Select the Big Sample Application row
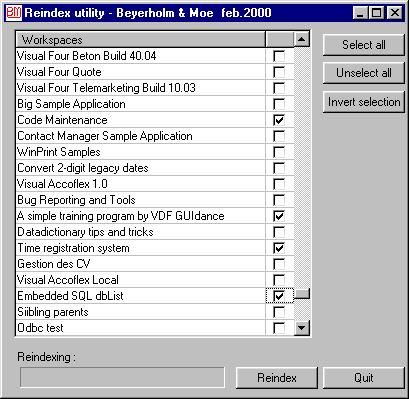 [x=141, y=104]
